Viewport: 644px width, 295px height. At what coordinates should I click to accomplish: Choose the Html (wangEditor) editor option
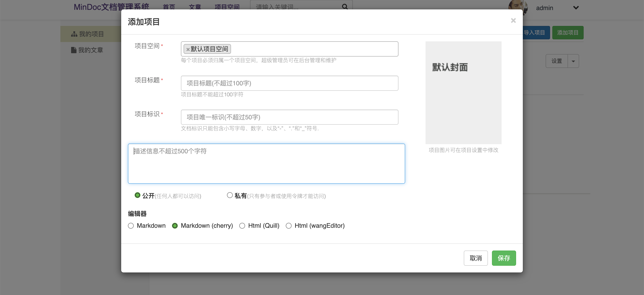[x=288, y=226]
